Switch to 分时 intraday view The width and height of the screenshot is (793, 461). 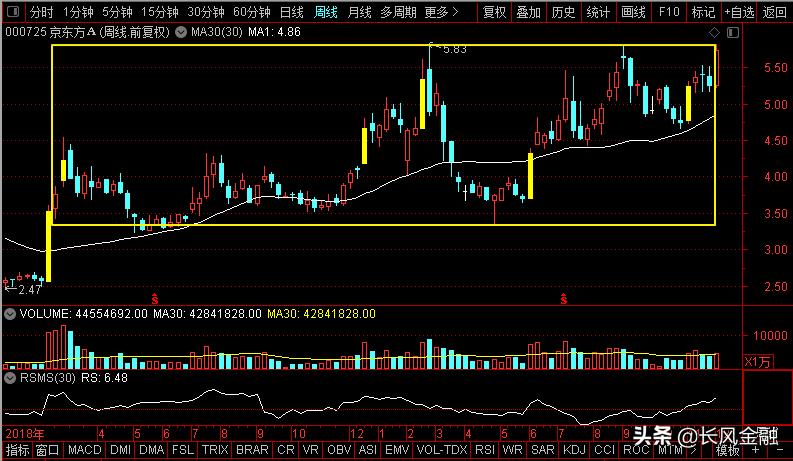coord(41,12)
